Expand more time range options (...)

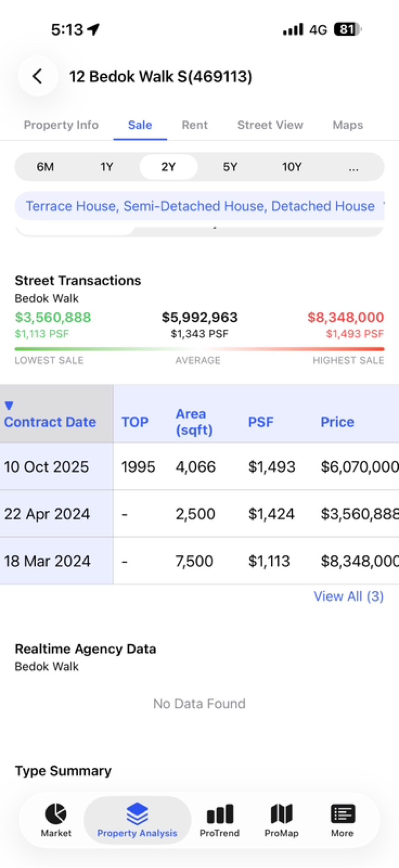point(354,168)
